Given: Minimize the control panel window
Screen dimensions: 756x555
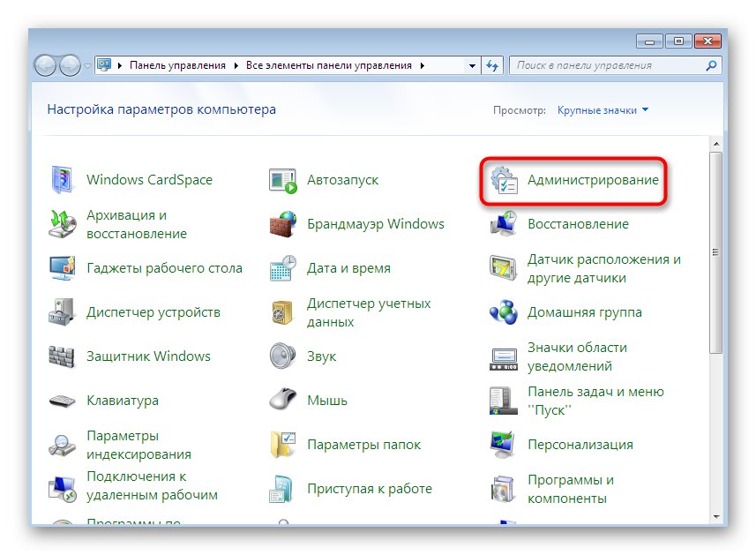Looking at the screenshot, I should click(649, 41).
